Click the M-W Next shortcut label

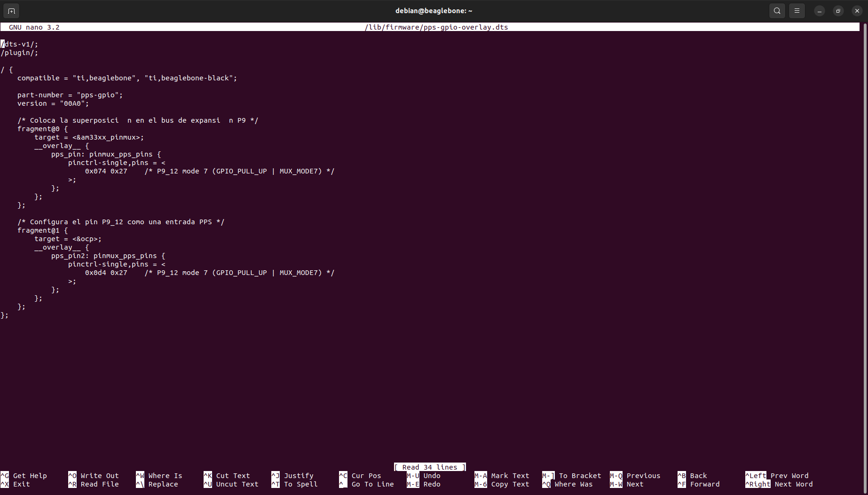pyautogui.click(x=635, y=484)
